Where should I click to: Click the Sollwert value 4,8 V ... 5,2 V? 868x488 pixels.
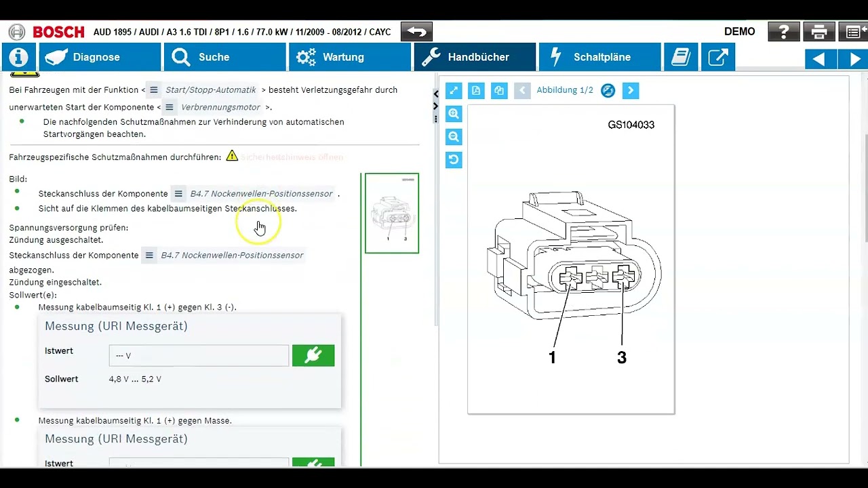(x=135, y=379)
